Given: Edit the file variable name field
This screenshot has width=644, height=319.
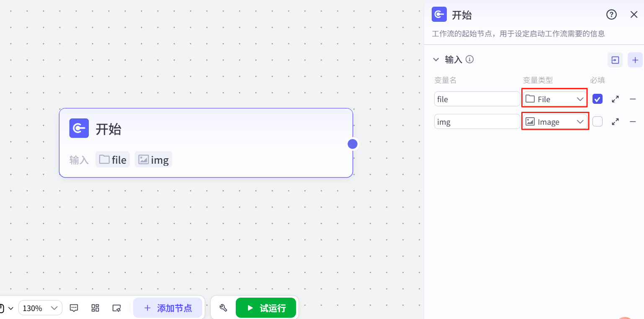Looking at the screenshot, I should tap(477, 99).
